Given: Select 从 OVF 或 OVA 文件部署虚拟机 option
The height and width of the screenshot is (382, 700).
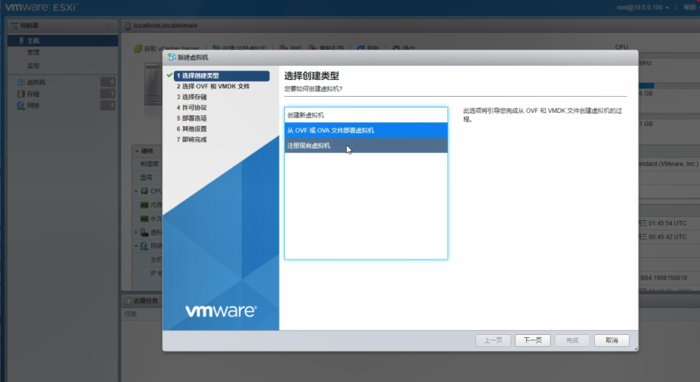Looking at the screenshot, I should 366,130.
